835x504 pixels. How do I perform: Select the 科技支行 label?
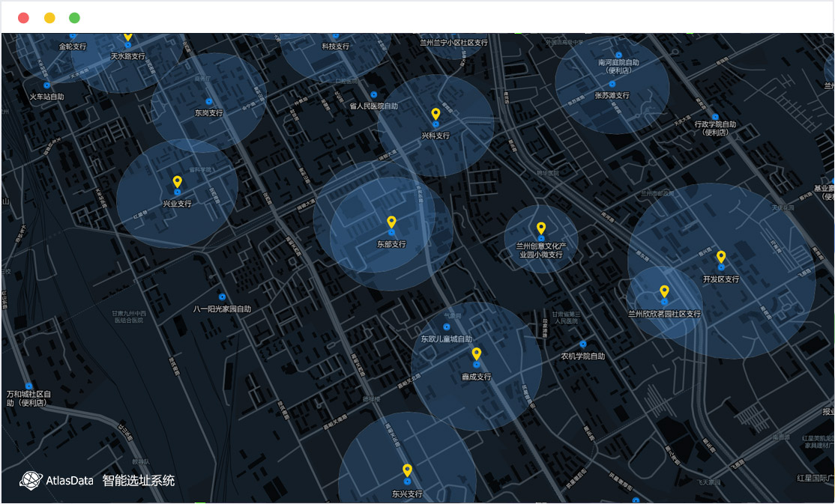coord(336,46)
